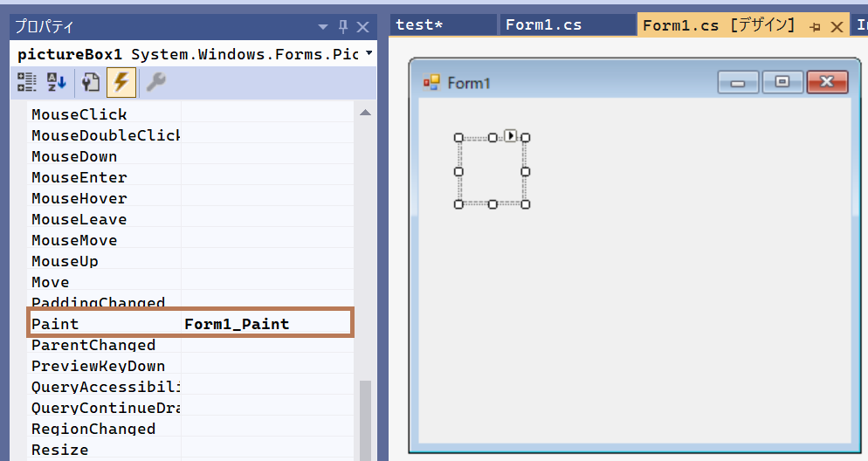Select the PreviewKeyDown event row
The width and height of the screenshot is (868, 461).
[189, 366]
